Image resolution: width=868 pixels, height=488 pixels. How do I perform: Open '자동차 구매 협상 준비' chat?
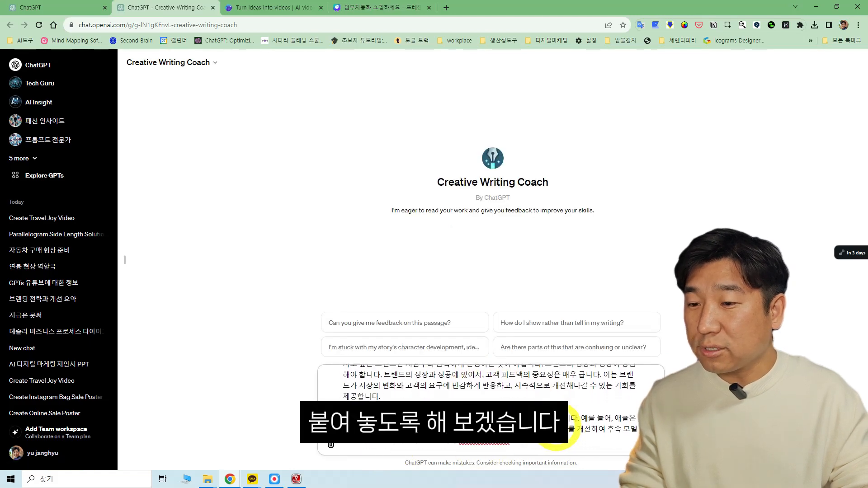tap(39, 250)
